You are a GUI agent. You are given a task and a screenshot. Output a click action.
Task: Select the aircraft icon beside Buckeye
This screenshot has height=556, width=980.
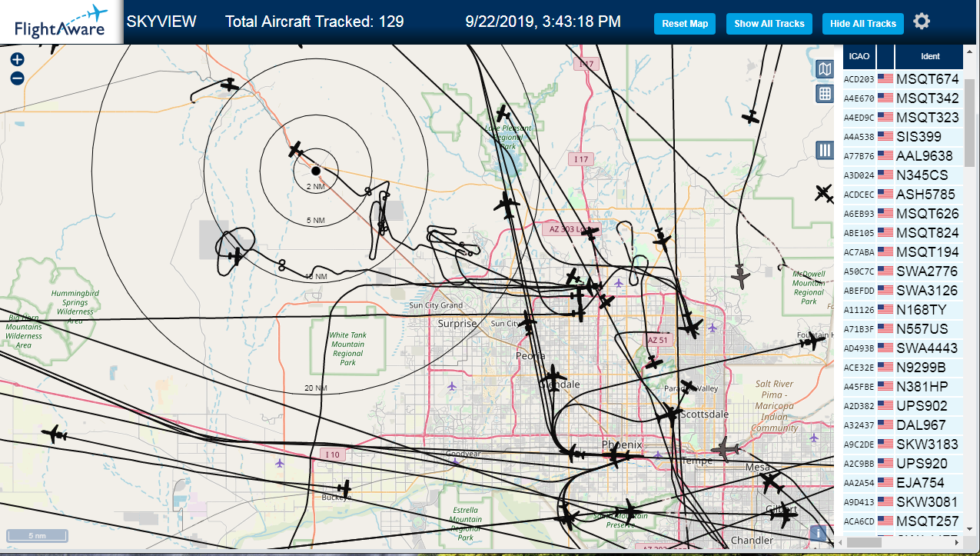344,488
